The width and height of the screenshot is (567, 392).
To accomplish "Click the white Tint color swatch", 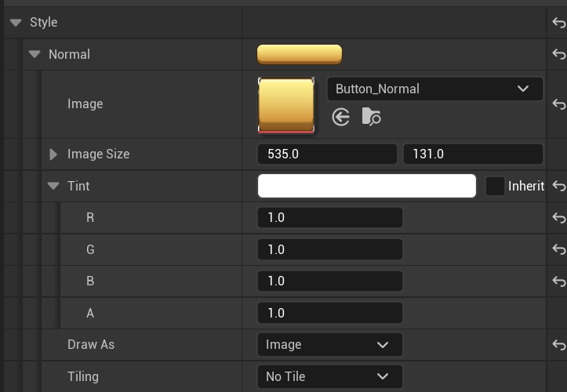I will click(x=366, y=186).
